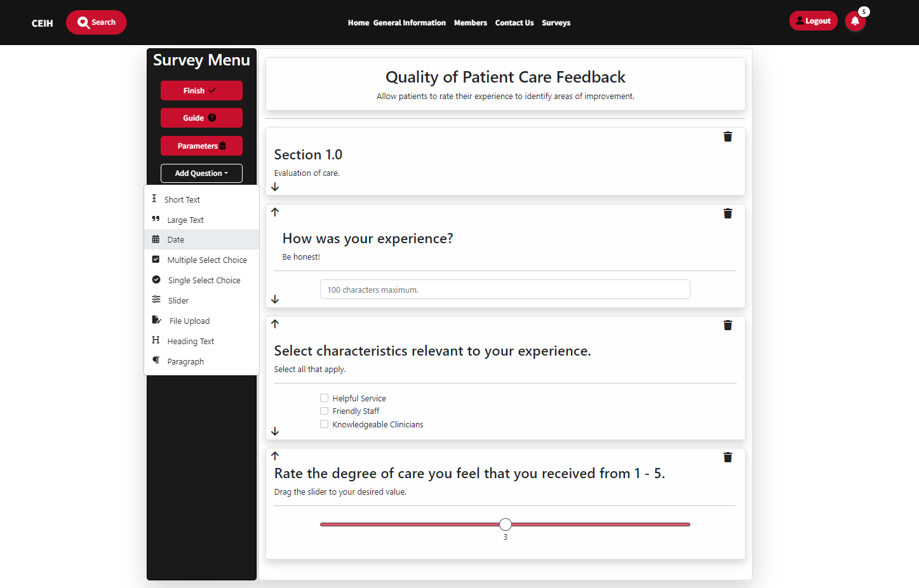
Task: Open the Surveys navigation item
Action: point(556,23)
